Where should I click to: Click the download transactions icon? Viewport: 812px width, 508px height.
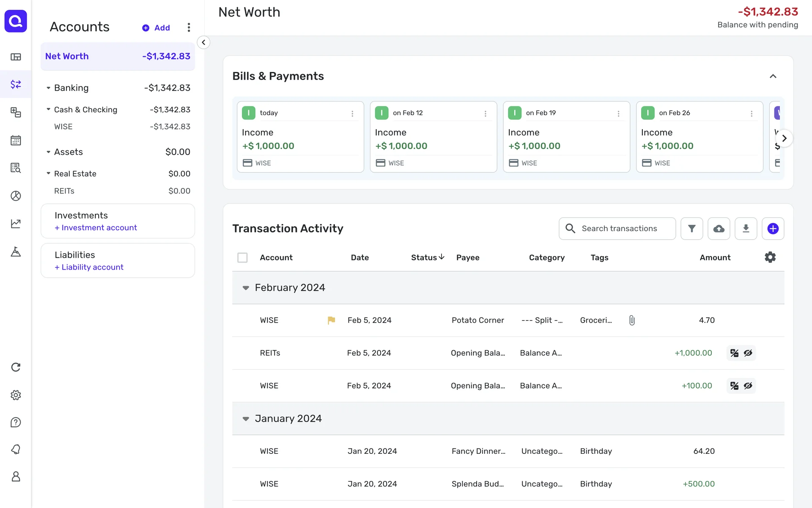click(x=746, y=229)
